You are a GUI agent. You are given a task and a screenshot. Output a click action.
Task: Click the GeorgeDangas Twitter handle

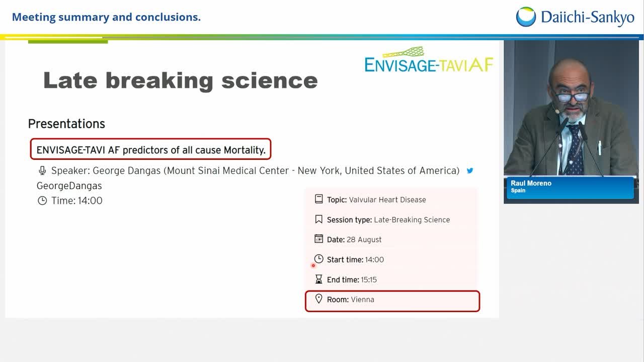[69, 186]
